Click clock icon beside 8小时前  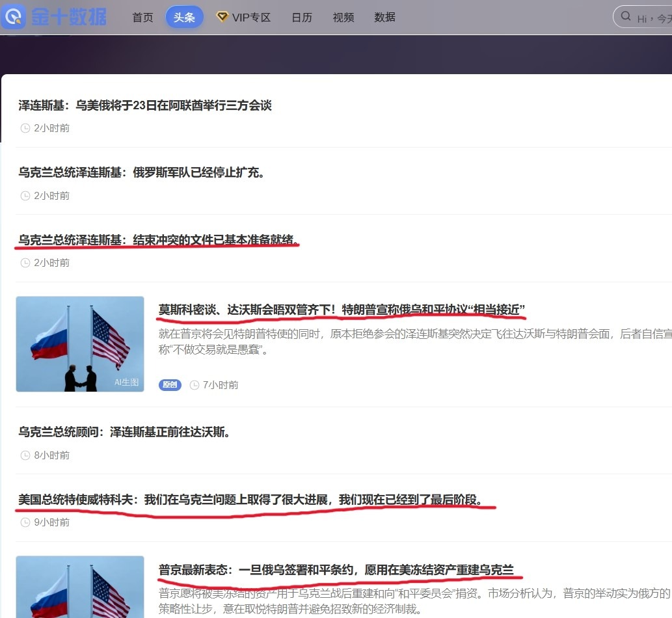coord(25,455)
